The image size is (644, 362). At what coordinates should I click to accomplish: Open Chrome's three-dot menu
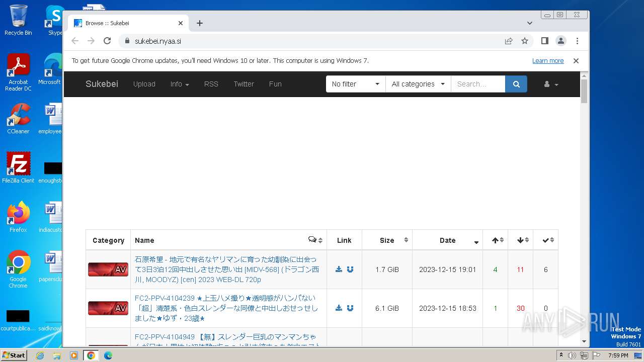[x=577, y=41]
